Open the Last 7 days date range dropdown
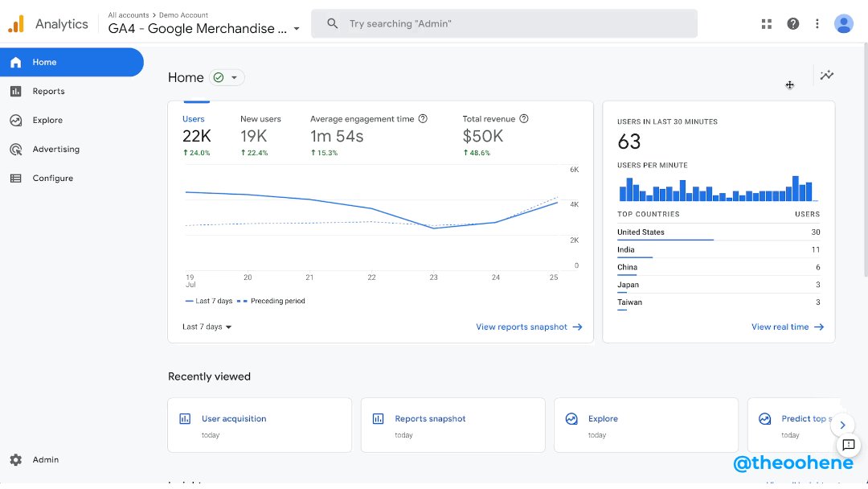Screen dimensions: 868x489 click(207, 327)
